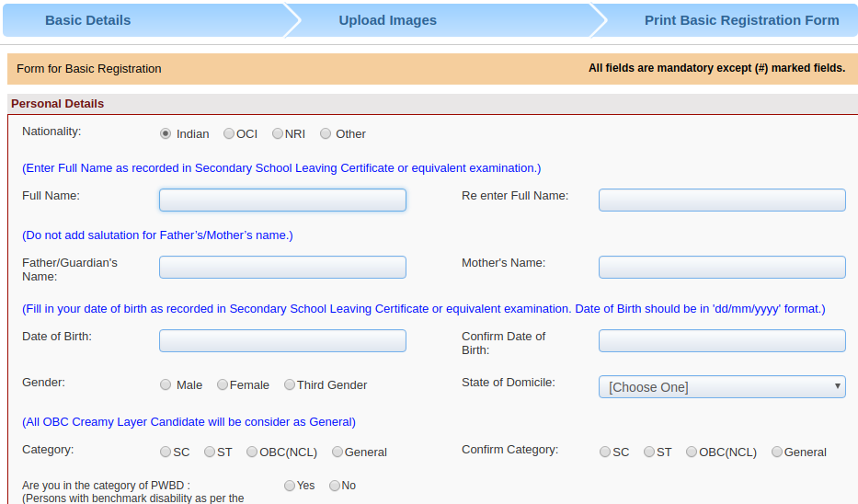858x504 pixels.
Task: Go to Upload Images step
Action: tap(387, 20)
